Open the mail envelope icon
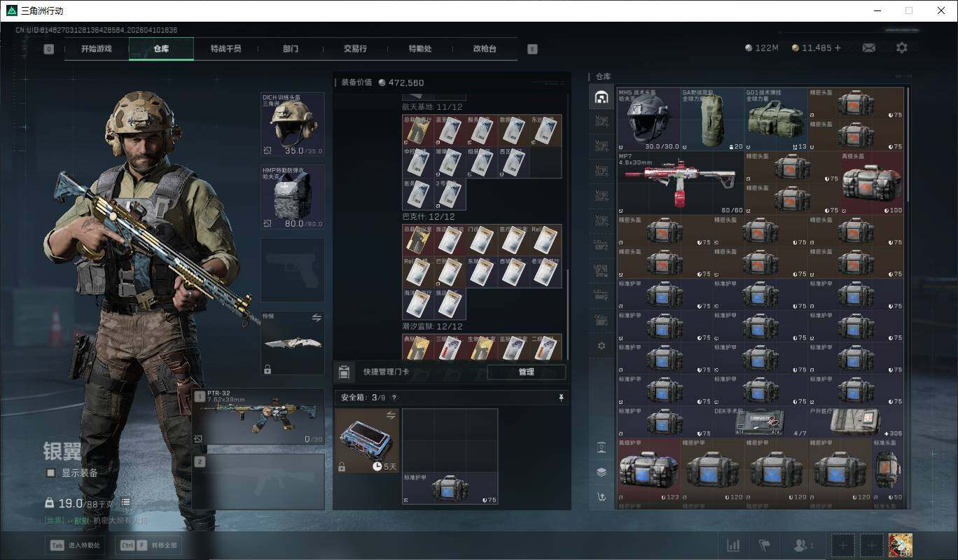The height and width of the screenshot is (560, 958). [x=868, y=48]
